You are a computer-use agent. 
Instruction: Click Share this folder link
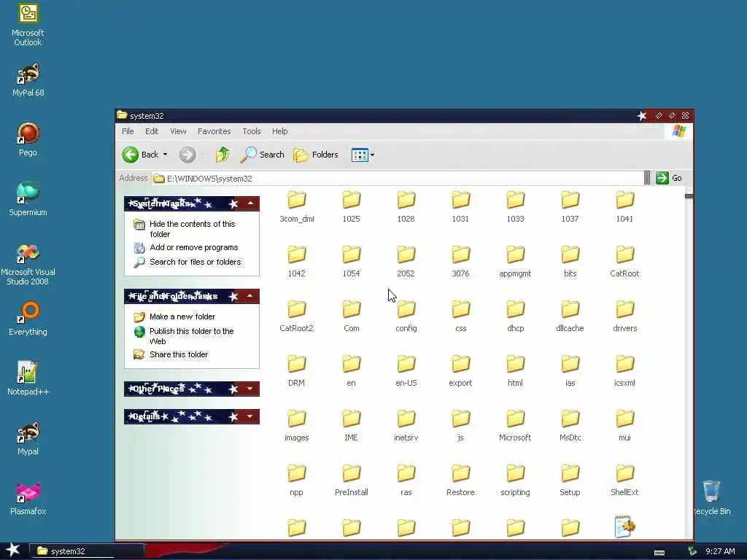point(178,354)
